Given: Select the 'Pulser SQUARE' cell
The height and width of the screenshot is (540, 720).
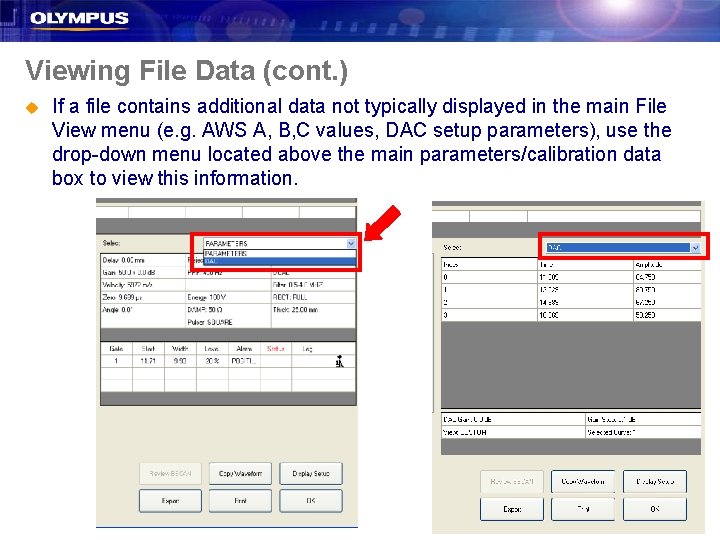Looking at the screenshot, I should tap(228, 322).
